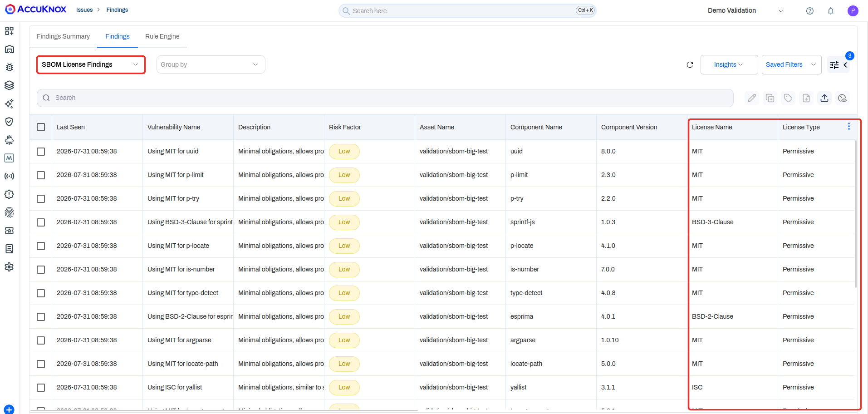This screenshot has height=414, width=868.
Task: Open the reports document icon in sidebar
Action: pyautogui.click(x=9, y=249)
